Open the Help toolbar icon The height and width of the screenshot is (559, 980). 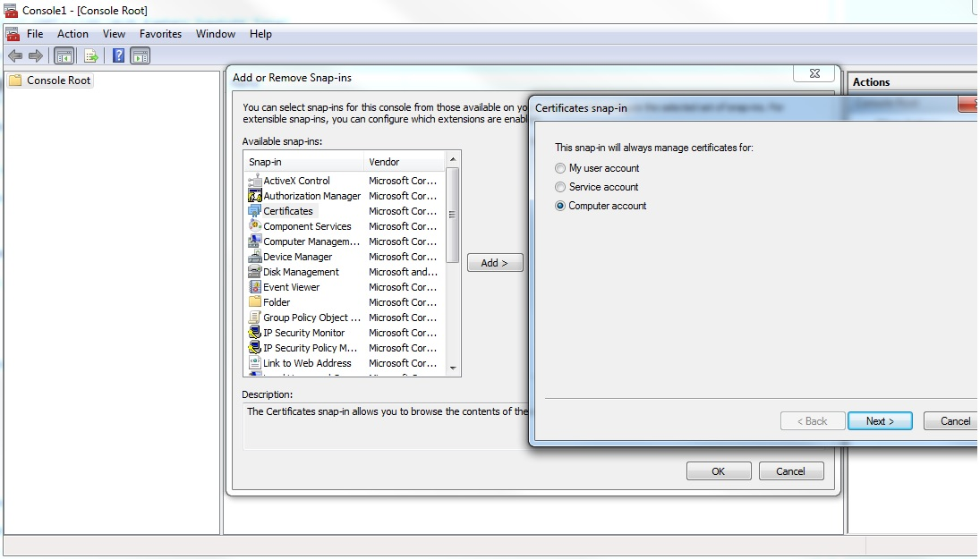[118, 56]
